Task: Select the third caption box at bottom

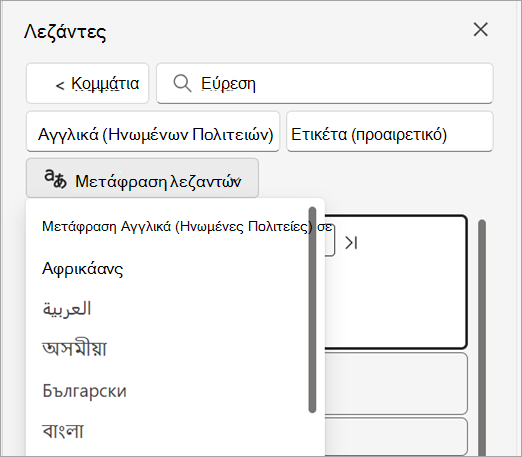Action: tap(396, 436)
